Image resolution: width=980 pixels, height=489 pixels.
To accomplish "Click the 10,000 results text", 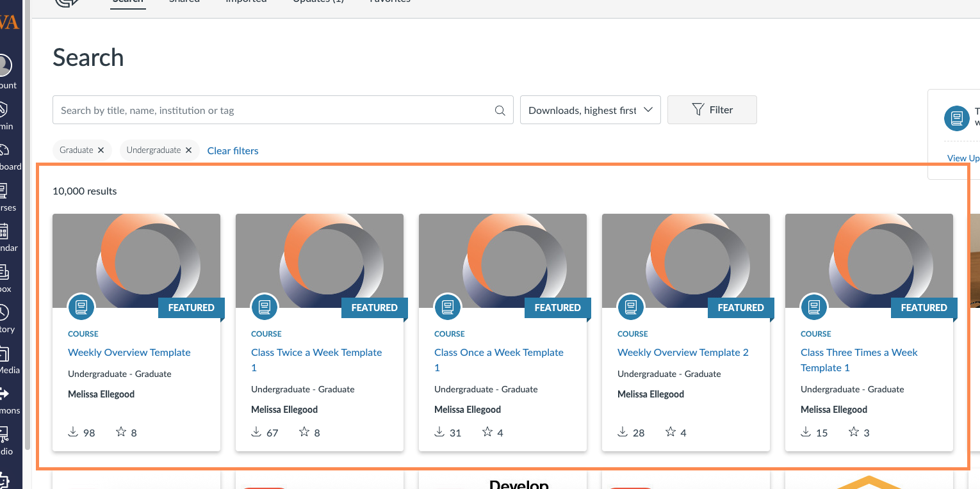I will point(85,191).
